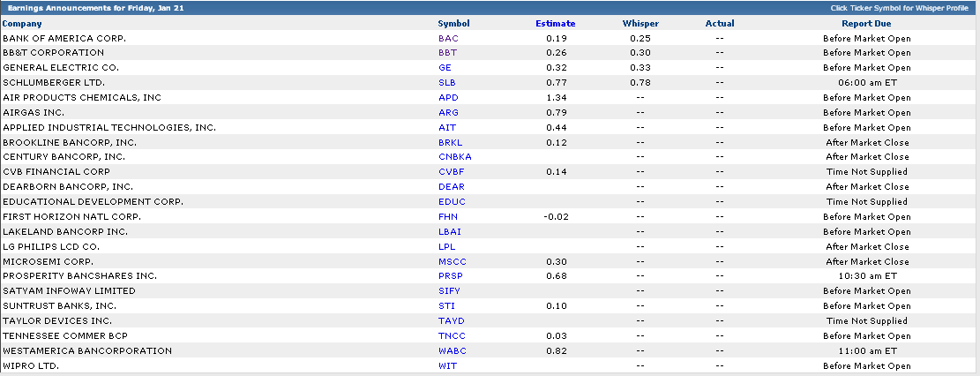Click the WIT ticker symbol
This screenshot has height=376, width=980.
coord(447,366)
